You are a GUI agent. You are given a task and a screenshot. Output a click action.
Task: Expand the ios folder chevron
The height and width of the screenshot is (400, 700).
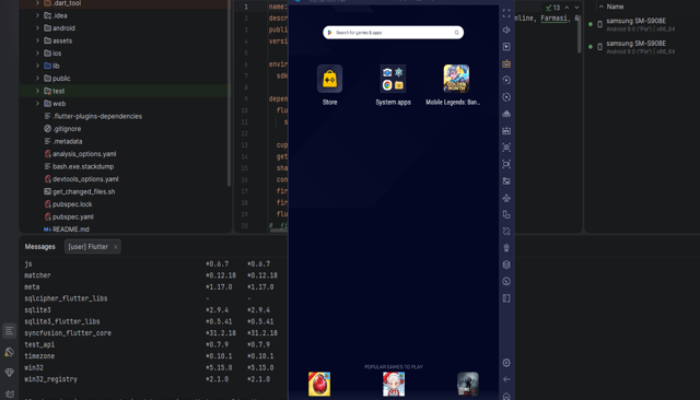(38, 53)
